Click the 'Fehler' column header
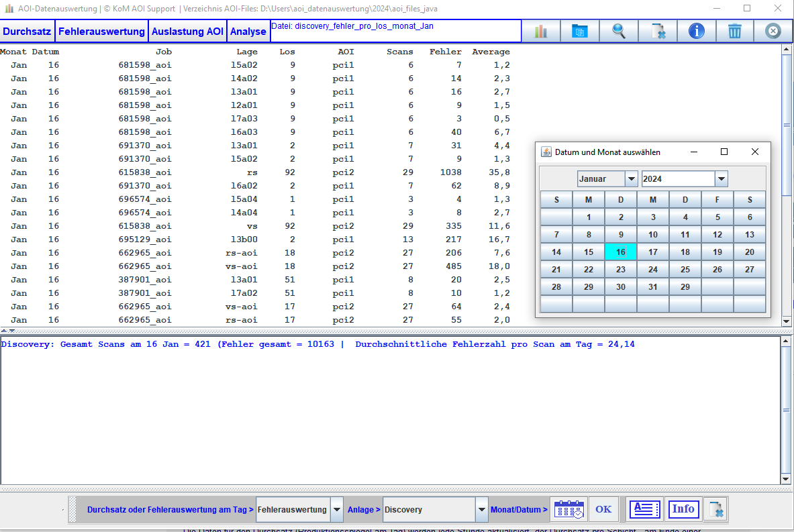The width and height of the screenshot is (794, 532). [x=446, y=52]
